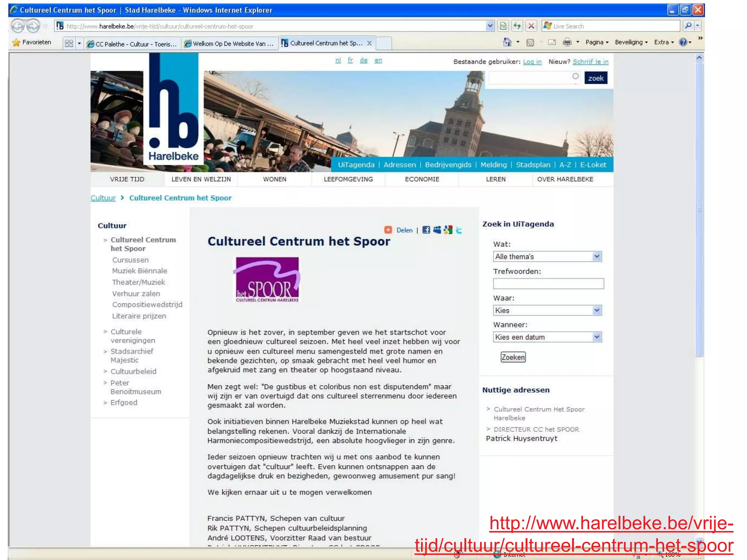Click the Zoeken button in UiTagenda
This screenshot has height=560, width=747.
click(513, 357)
